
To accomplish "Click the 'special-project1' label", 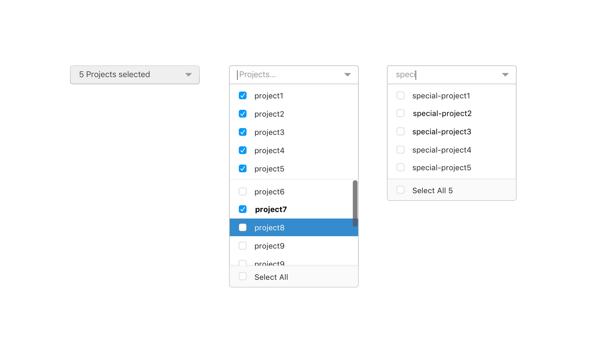I will point(441,96).
